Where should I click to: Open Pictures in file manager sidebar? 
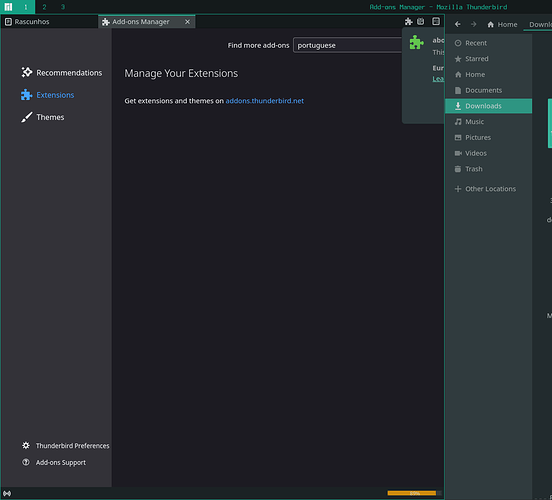click(x=488, y=137)
